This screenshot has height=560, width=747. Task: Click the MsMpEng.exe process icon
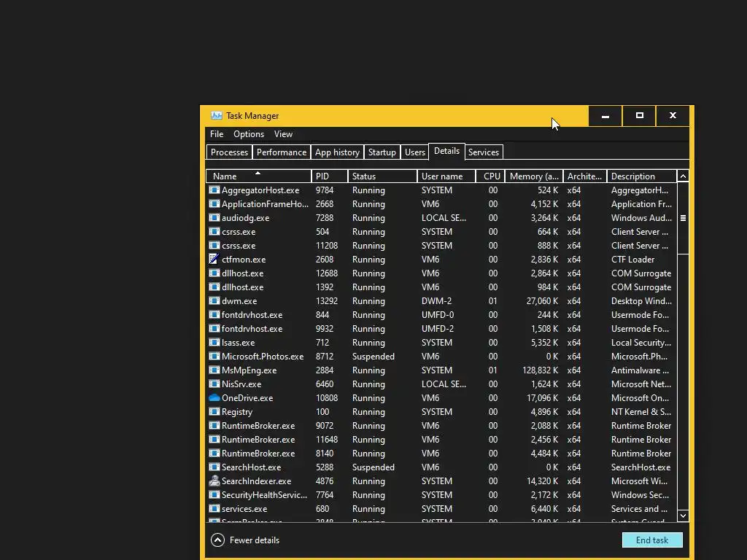coord(214,370)
